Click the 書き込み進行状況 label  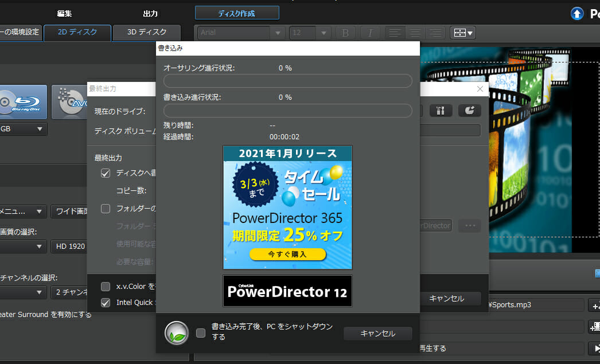point(192,97)
